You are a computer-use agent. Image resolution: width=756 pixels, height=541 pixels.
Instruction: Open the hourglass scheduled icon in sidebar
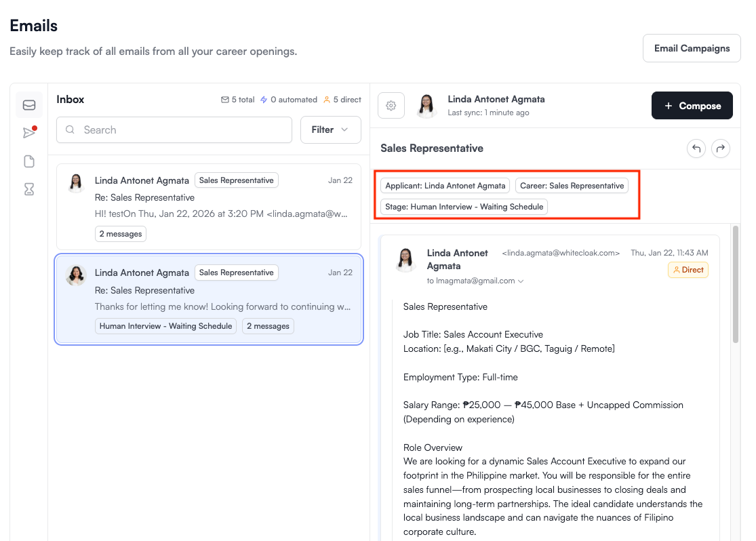(x=29, y=190)
